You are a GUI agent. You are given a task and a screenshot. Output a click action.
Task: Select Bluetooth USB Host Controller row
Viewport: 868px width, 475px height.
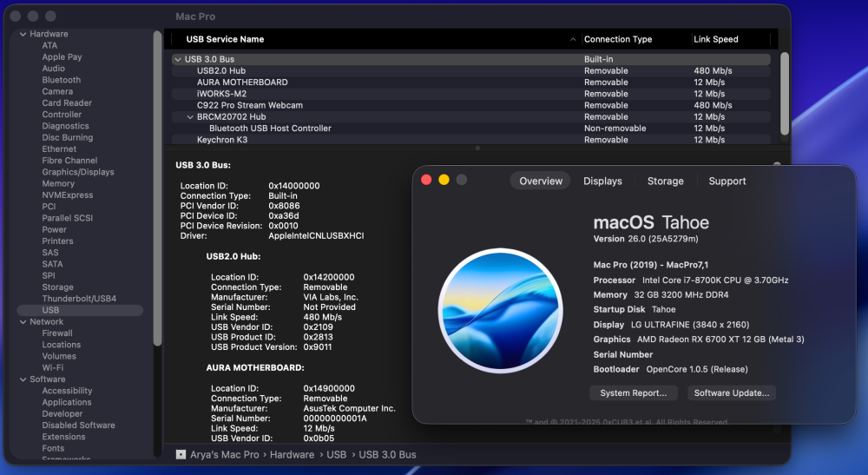pyautogui.click(x=471, y=129)
